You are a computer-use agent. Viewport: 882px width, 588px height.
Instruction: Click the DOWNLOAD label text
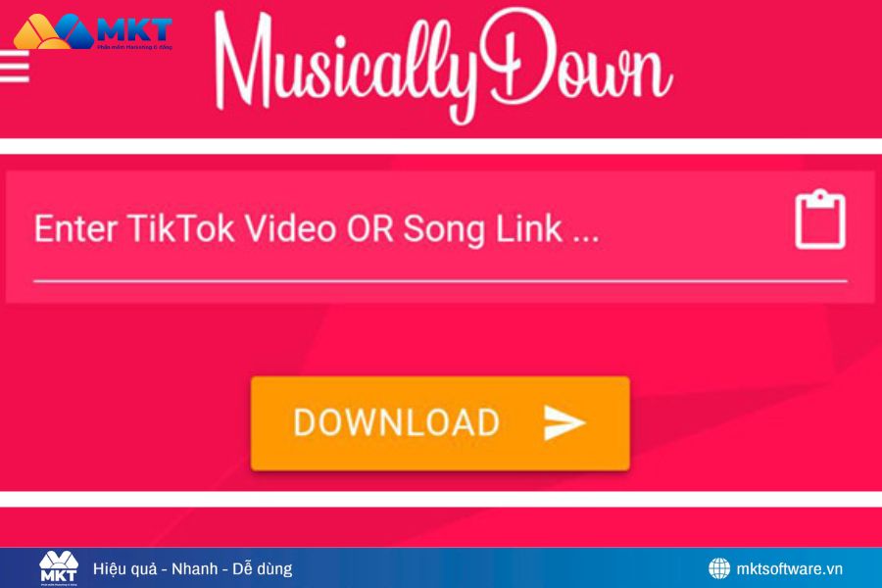(x=397, y=422)
